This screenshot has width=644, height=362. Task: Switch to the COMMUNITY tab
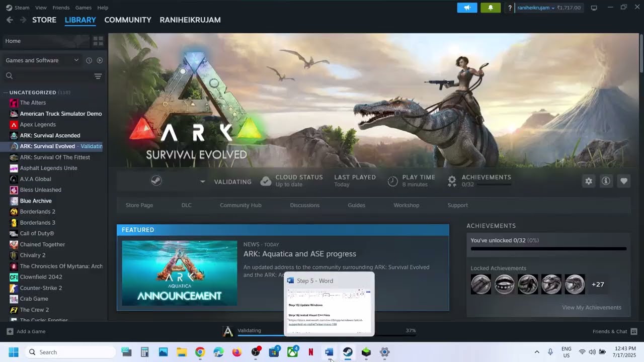pos(128,20)
